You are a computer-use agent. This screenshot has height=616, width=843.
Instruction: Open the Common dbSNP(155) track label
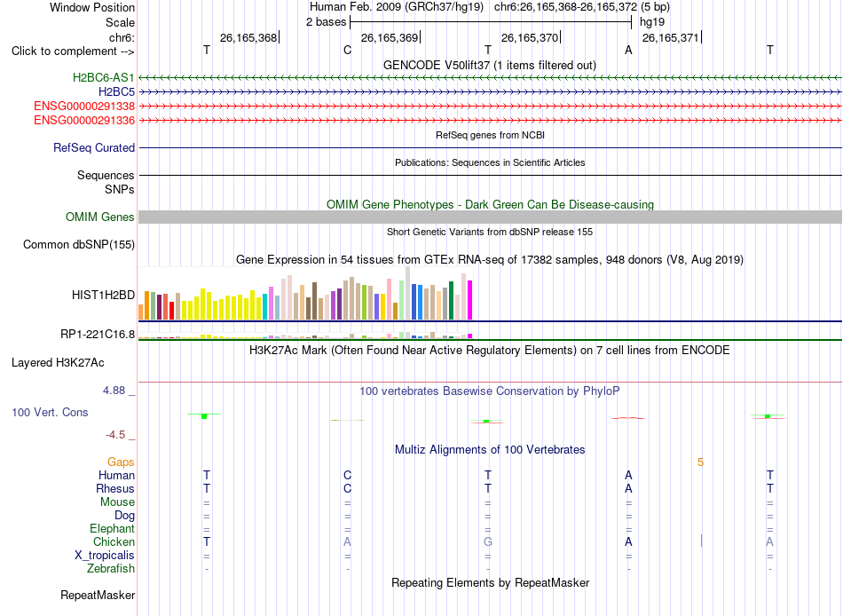78,244
